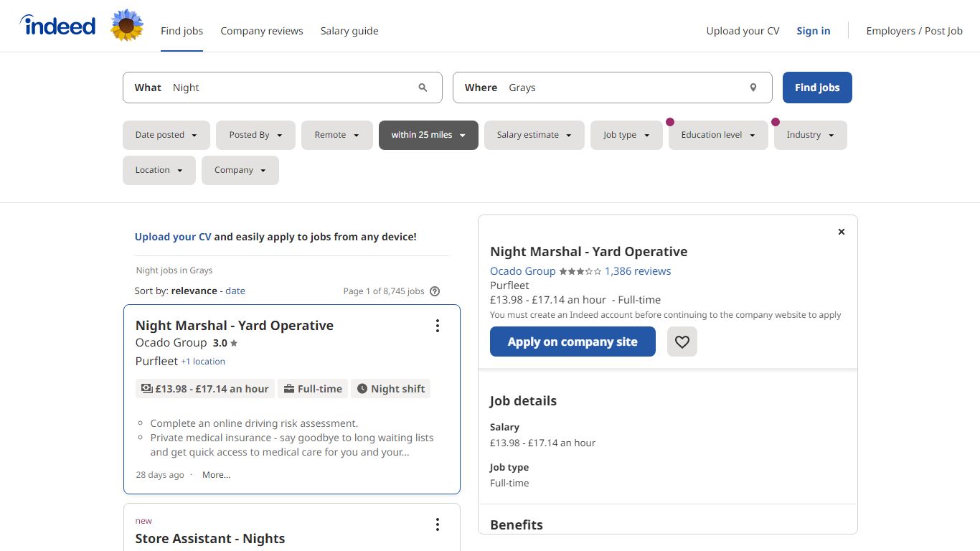Open Employers / Post Job
Viewport: 980px width, 551px height.
[x=914, y=31]
